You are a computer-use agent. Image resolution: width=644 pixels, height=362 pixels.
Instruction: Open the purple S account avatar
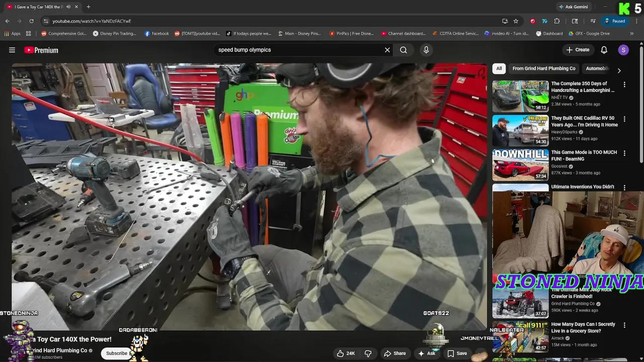[623, 50]
